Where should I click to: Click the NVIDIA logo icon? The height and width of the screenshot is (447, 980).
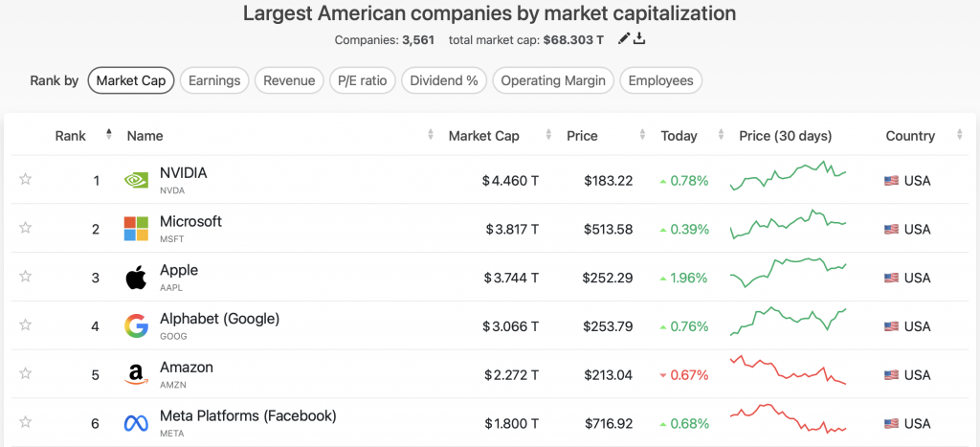(136, 180)
